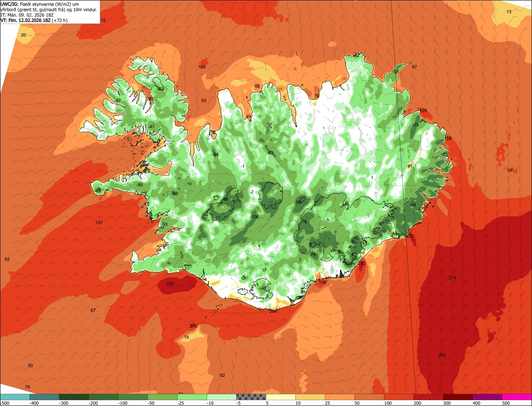
Task: Click the map value "20"
Action: click(x=23, y=35)
